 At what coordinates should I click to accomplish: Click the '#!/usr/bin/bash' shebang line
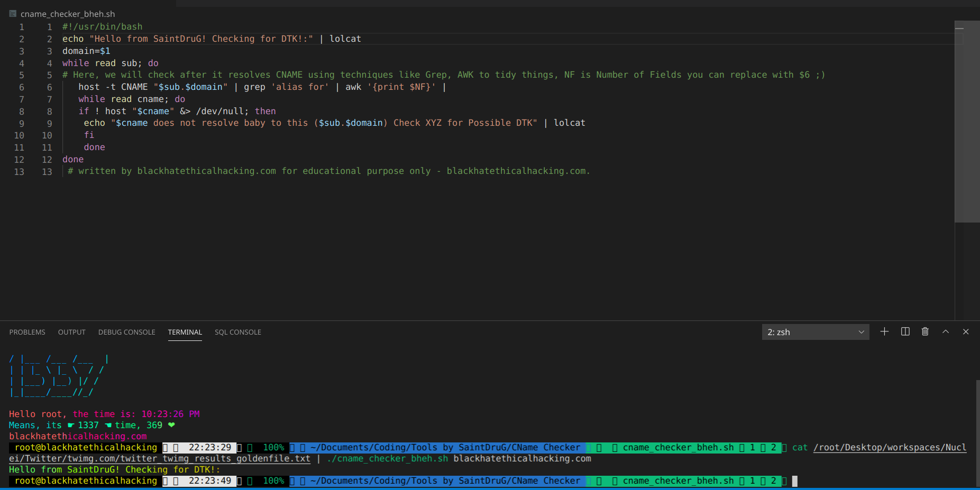coord(103,26)
